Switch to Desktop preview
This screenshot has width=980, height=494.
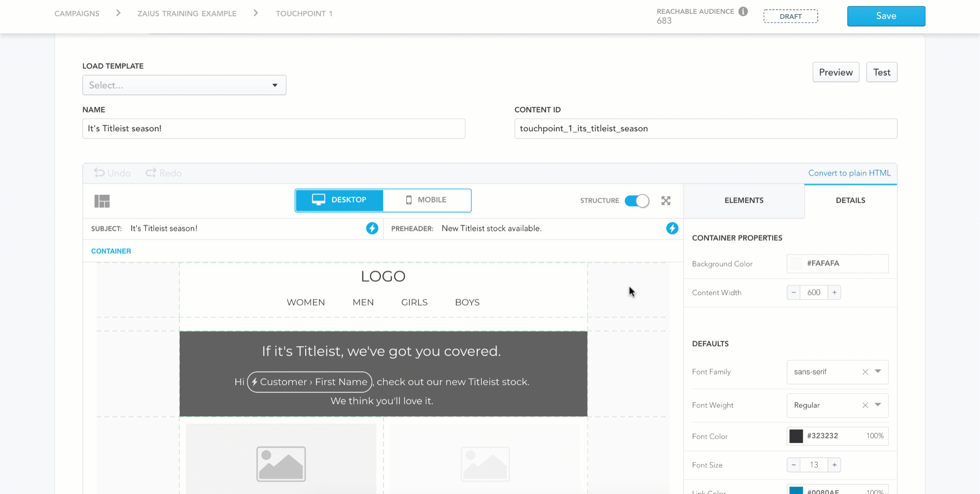[339, 200]
